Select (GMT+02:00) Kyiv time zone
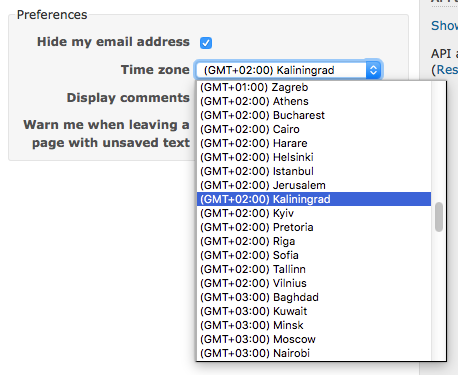This screenshot has width=458, height=375. coord(314,213)
